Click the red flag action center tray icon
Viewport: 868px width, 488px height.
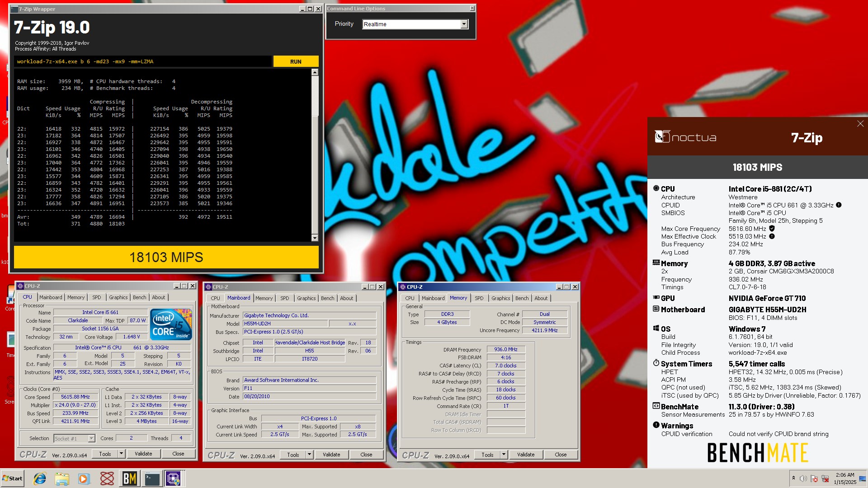(x=814, y=479)
